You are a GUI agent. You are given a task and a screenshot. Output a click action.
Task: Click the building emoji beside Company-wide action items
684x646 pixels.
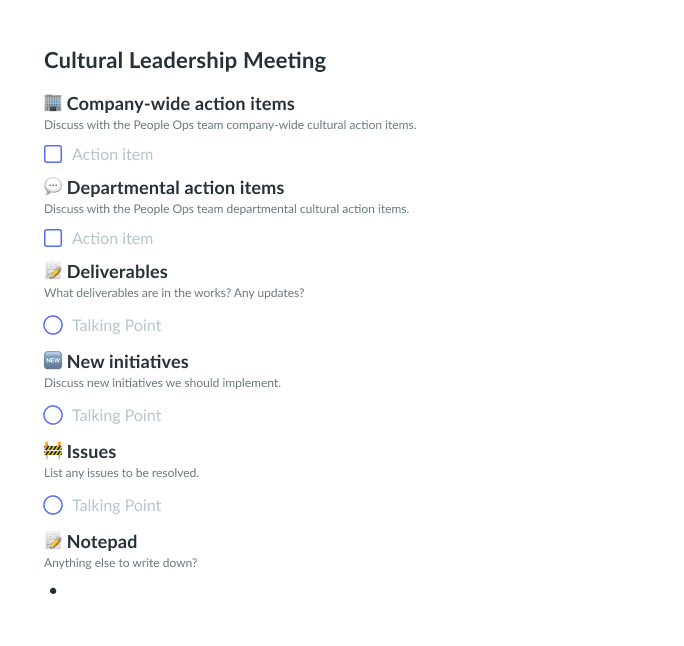point(53,103)
